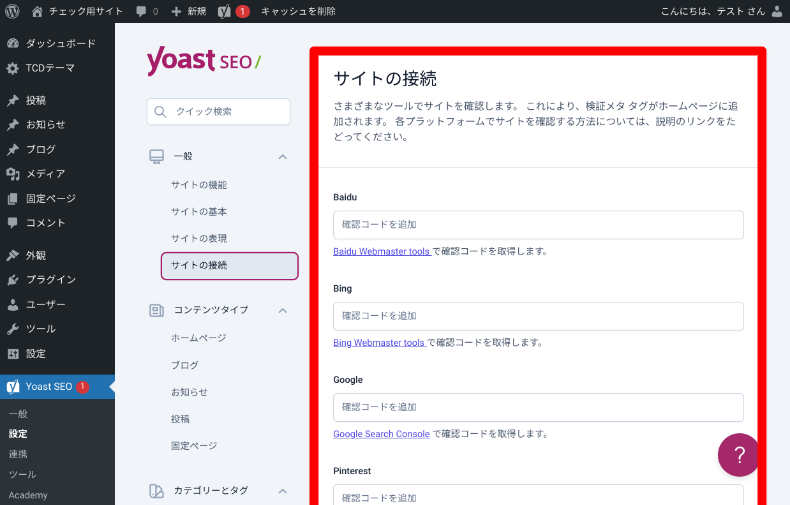Open ツール under Yoast SEO submenu
This screenshot has width=790, height=505.
pyautogui.click(x=22, y=474)
